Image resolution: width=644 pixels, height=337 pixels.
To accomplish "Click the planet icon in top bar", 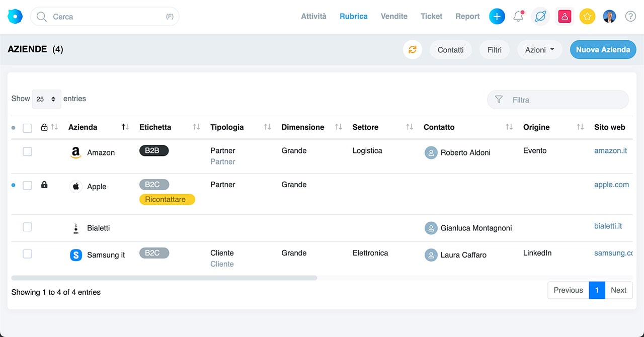I will 540,17.
